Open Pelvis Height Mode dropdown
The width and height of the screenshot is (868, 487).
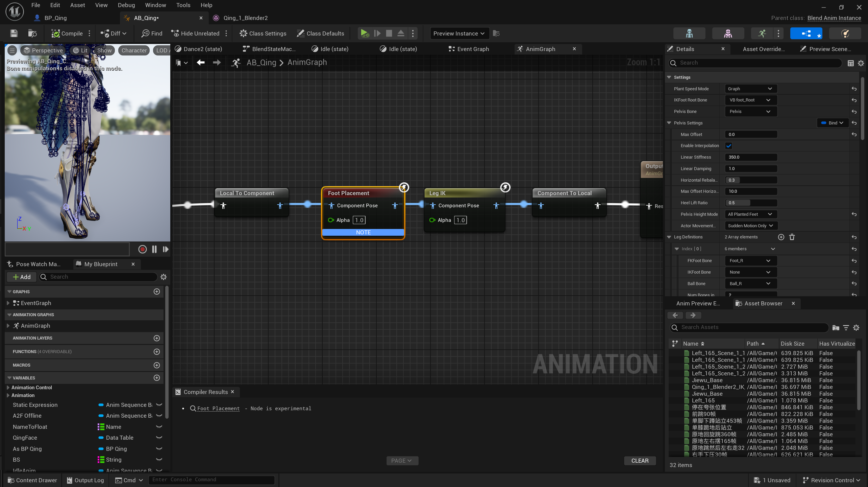(750, 214)
